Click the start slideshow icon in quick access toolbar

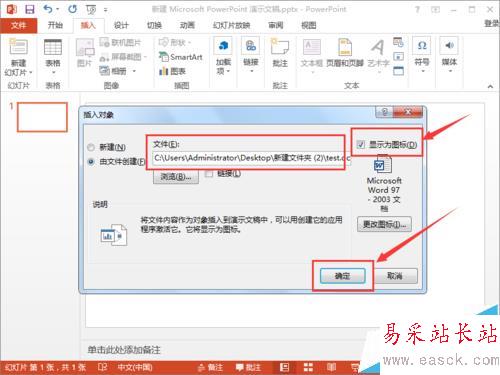[91, 10]
